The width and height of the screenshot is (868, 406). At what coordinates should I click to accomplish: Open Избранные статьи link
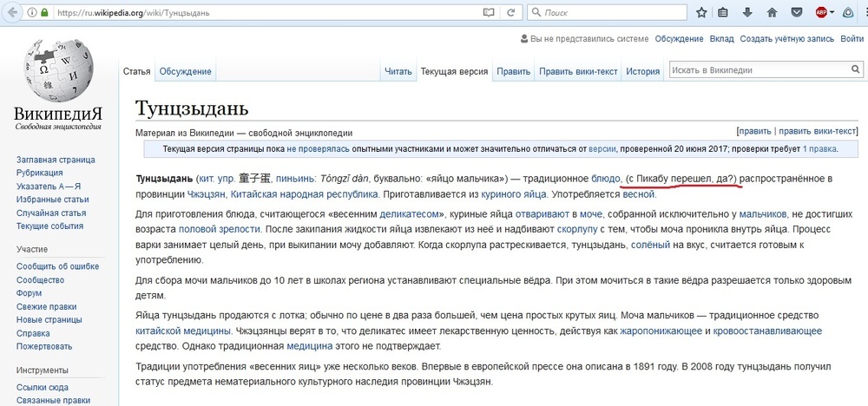pyautogui.click(x=53, y=200)
